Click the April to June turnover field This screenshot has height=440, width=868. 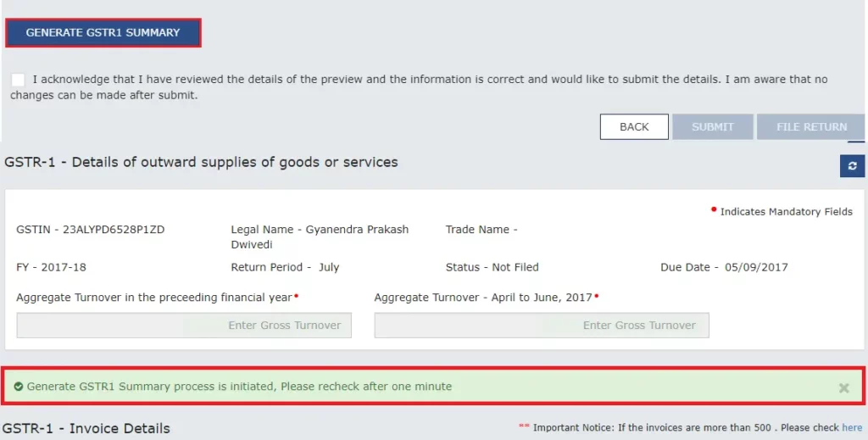click(542, 326)
